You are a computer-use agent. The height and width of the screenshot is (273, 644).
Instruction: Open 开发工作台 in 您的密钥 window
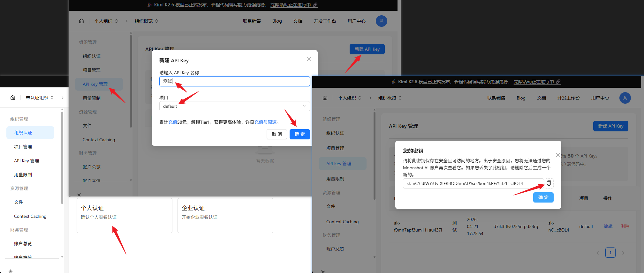pyautogui.click(x=569, y=98)
